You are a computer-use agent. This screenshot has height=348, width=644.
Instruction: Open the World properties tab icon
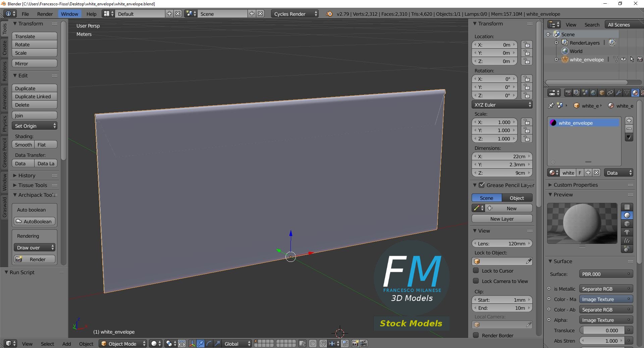coord(593,93)
